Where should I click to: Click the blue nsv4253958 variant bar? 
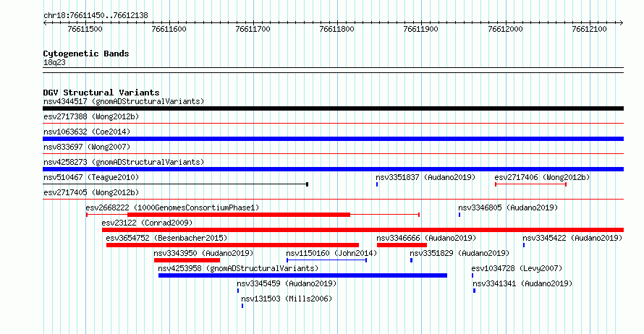tap(302, 275)
